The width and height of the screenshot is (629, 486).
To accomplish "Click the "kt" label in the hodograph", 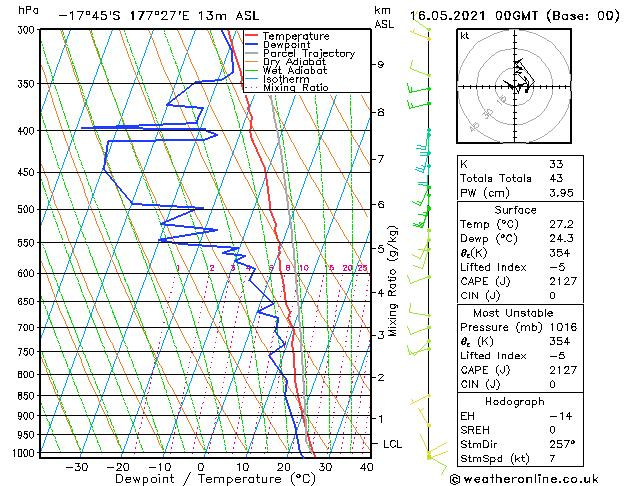I will [465, 36].
